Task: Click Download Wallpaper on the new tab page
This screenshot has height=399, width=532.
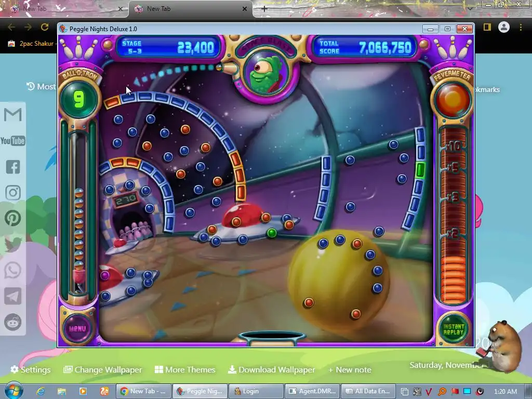Action: 271,369
